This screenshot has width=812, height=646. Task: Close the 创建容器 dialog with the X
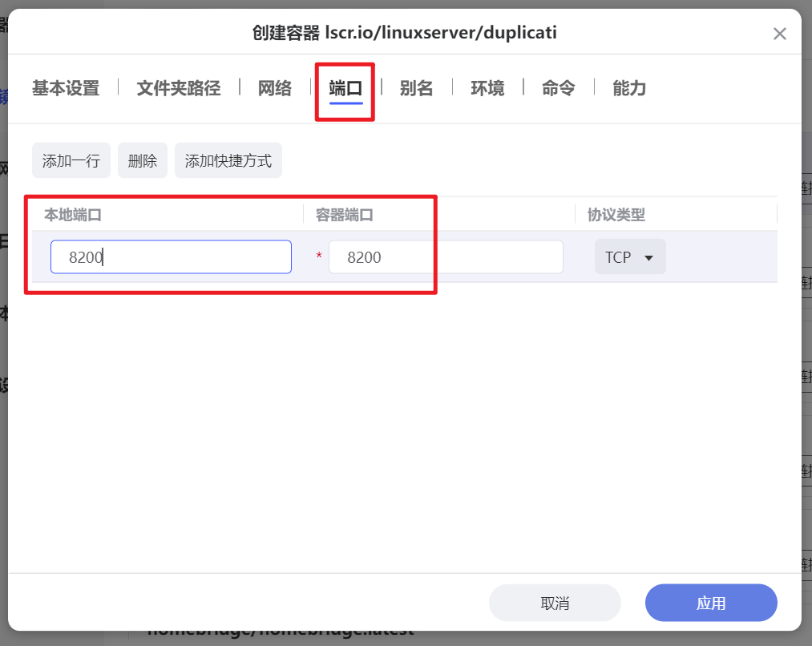coord(779,34)
